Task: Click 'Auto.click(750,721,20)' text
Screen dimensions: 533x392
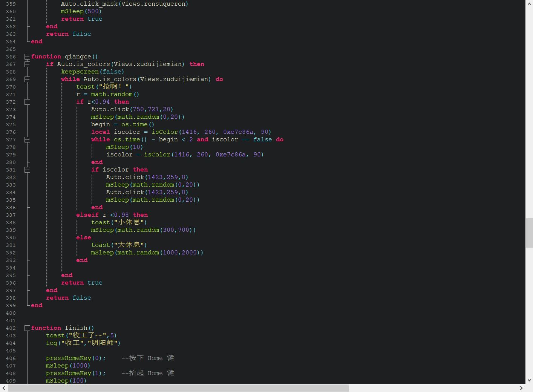Action: (x=132, y=109)
